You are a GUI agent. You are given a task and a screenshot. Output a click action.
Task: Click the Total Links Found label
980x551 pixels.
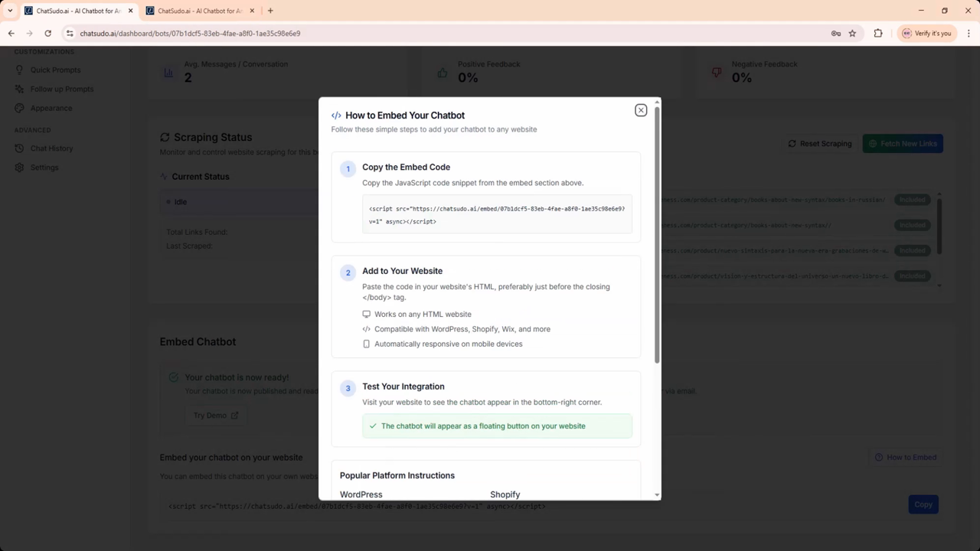point(197,232)
